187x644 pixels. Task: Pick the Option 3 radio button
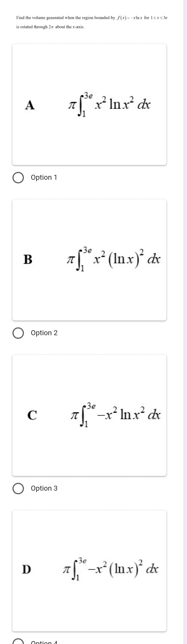18,489
